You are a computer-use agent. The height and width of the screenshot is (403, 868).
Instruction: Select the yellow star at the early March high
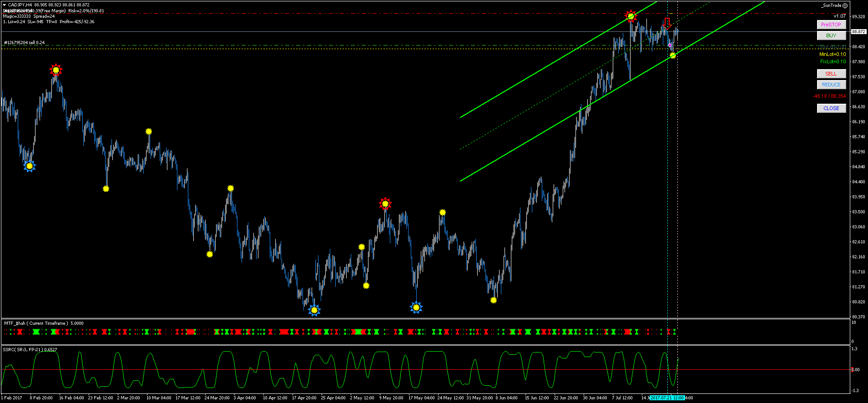point(149,131)
